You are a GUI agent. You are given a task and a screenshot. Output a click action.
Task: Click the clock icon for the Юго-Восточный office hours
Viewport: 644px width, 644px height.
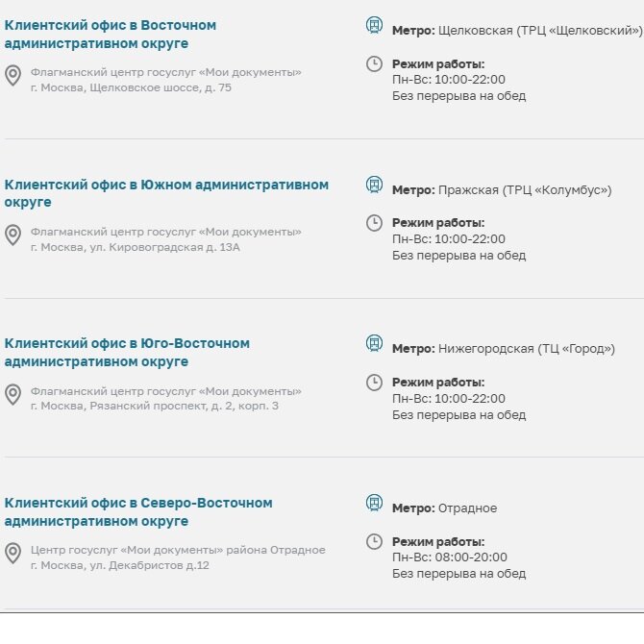(x=374, y=383)
